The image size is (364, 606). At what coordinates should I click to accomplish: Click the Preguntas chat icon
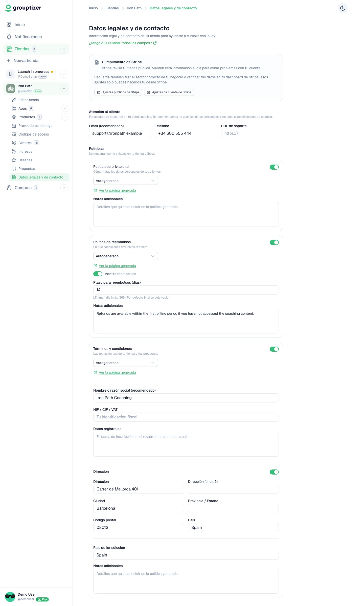click(14, 169)
